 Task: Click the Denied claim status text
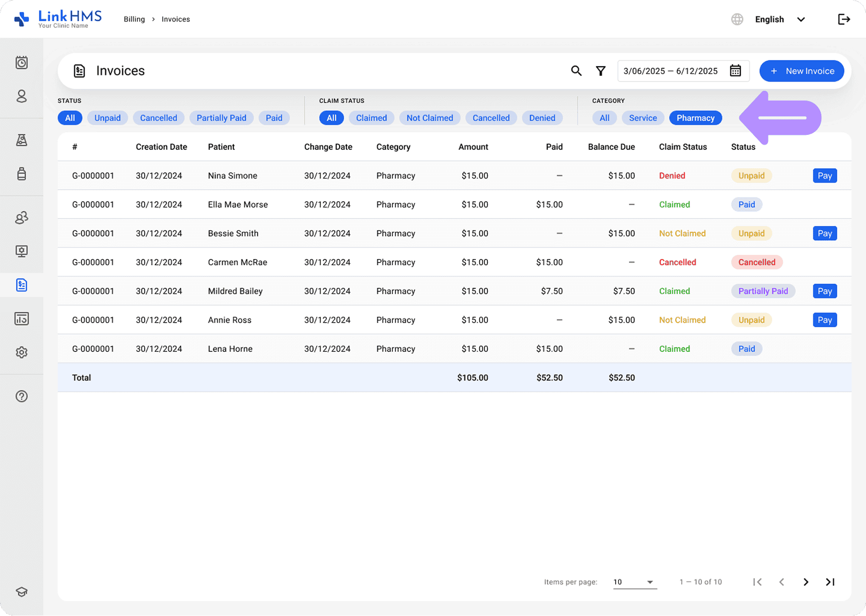(672, 175)
